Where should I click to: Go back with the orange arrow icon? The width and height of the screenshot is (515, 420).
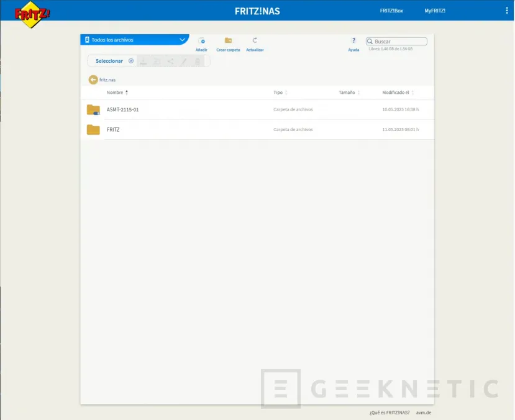pos(93,80)
